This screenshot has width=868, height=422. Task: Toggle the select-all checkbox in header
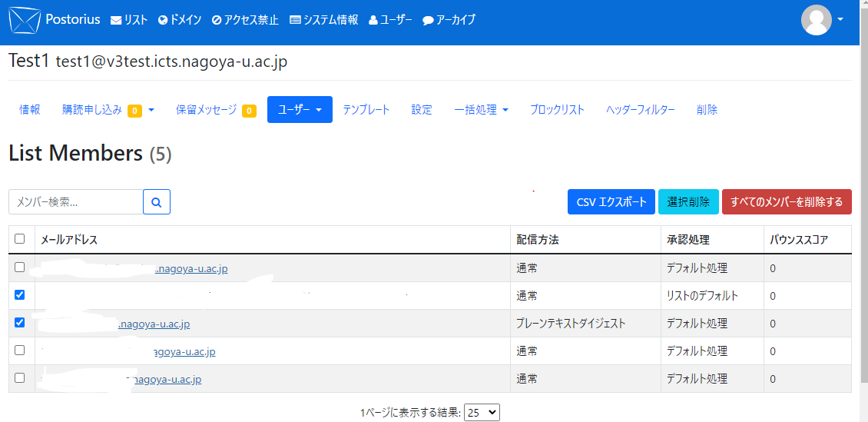point(20,239)
